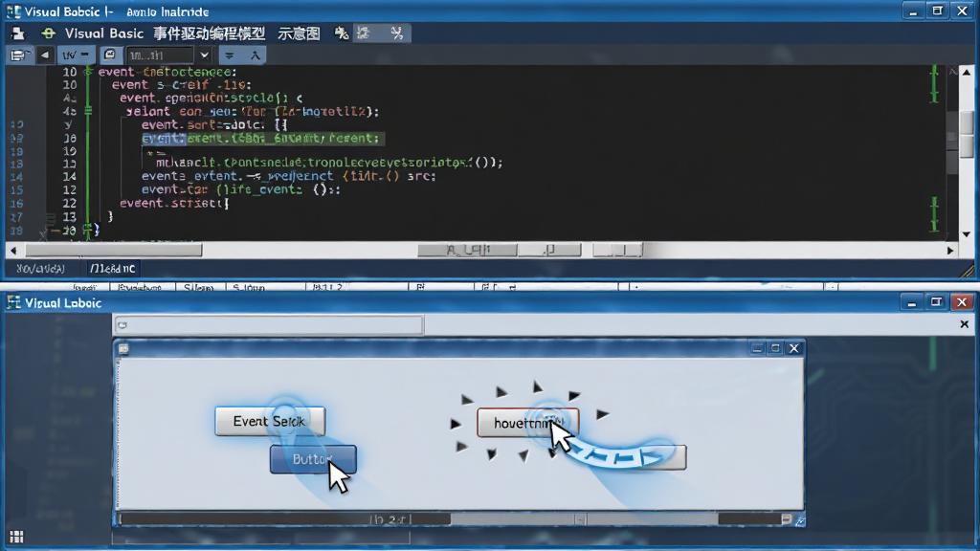Click code editor vertical scrollbar up arrow
This screenshot has width=980, height=551.
[967, 73]
